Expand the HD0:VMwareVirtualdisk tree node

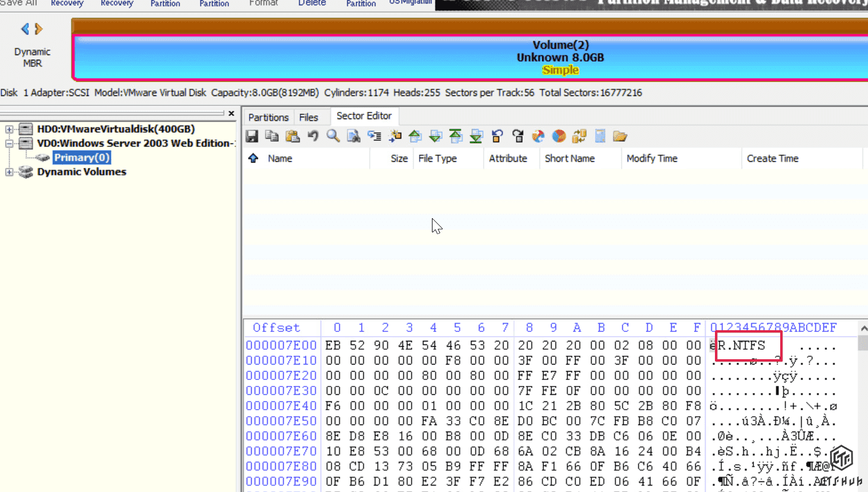9,129
